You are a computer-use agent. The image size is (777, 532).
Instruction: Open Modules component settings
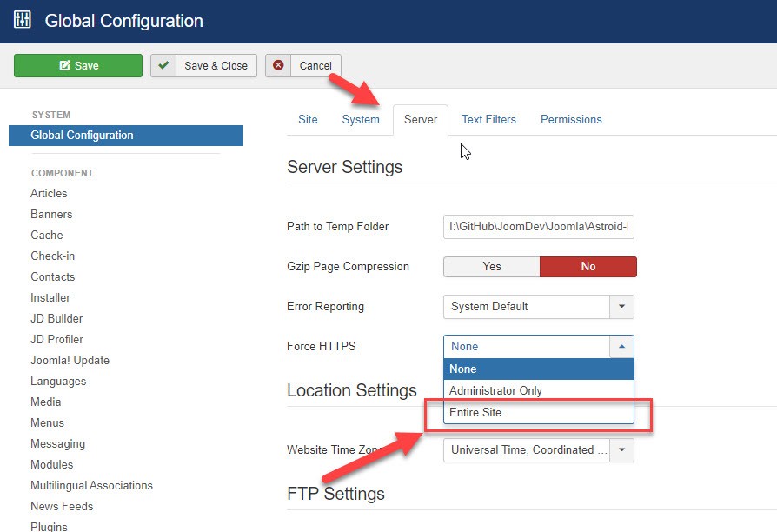(x=51, y=464)
